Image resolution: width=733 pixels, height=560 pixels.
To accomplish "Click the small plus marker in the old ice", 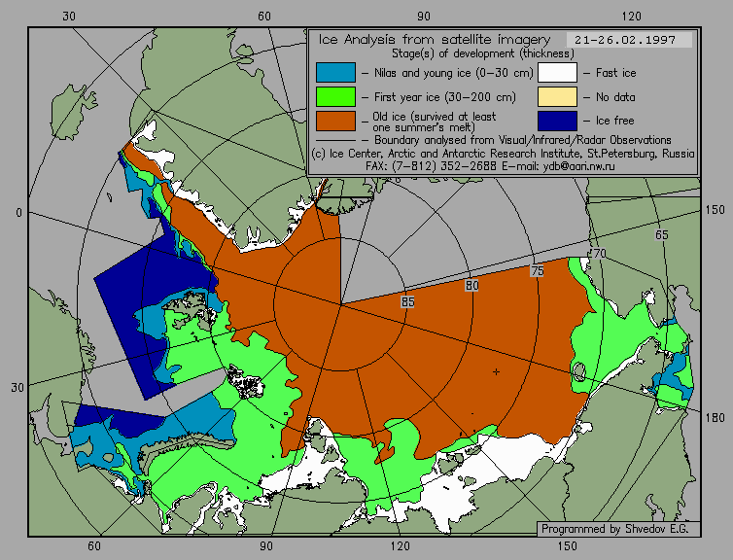I will pyautogui.click(x=496, y=371).
